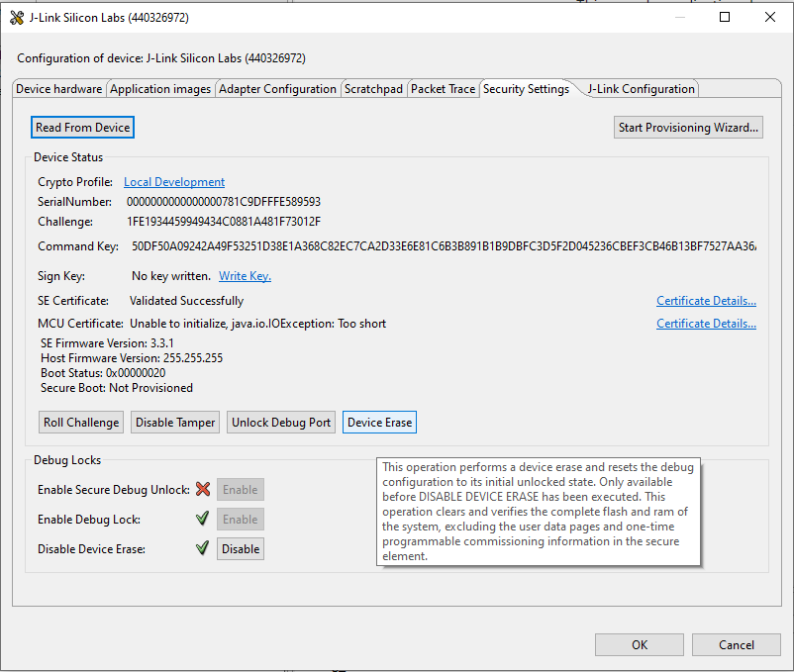Maximize the J-Link configuration window
This screenshot has height=672, width=794.
pos(725,18)
